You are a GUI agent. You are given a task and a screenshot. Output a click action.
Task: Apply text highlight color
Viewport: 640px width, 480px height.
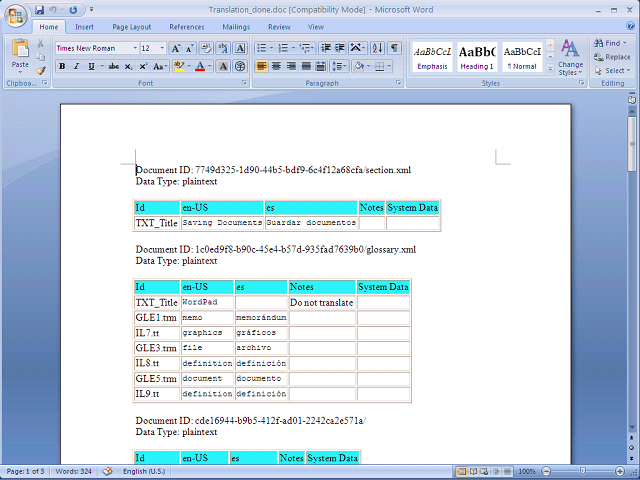tap(178, 66)
